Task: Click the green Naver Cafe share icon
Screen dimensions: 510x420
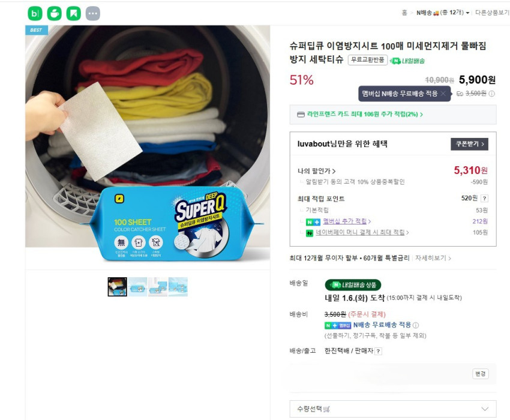Action: pos(55,13)
